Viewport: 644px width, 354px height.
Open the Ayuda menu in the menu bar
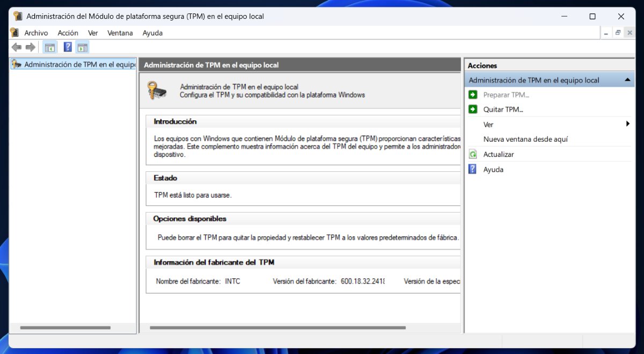pyautogui.click(x=152, y=33)
